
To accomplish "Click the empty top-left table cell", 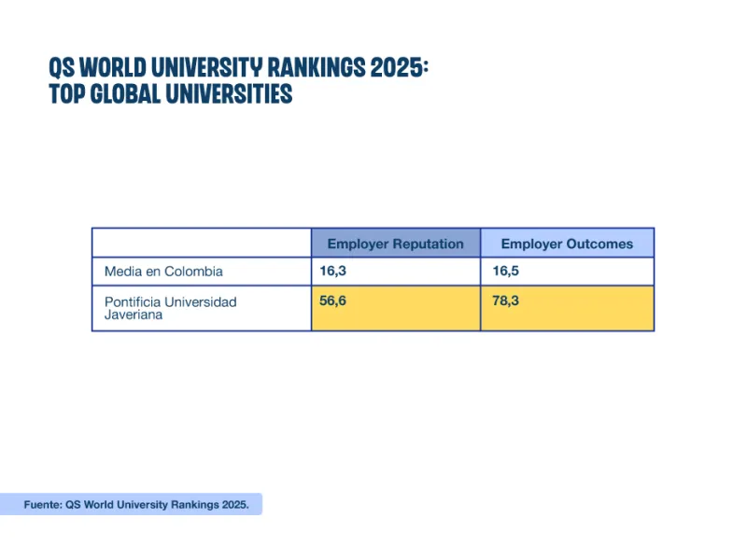I will coord(202,243).
